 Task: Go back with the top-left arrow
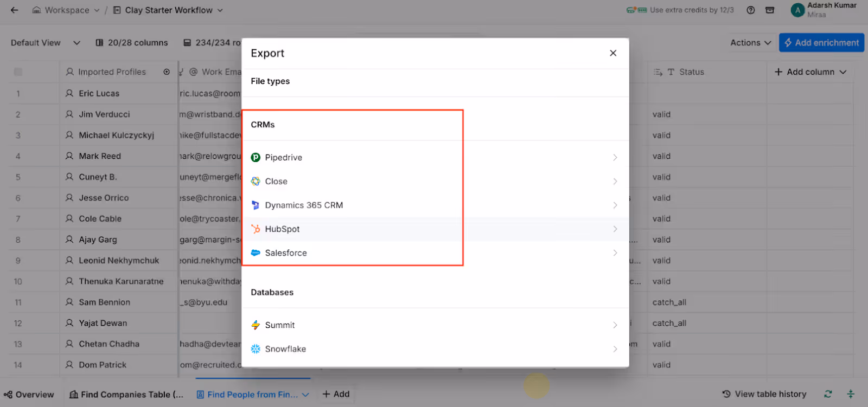click(x=15, y=10)
